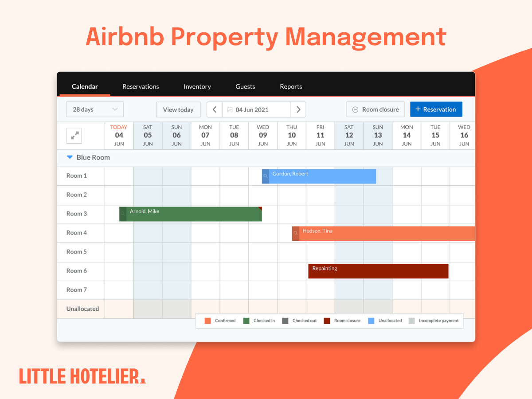Click the Little Hotelier logo
Viewport: 532px width, 399px height.
82,376
